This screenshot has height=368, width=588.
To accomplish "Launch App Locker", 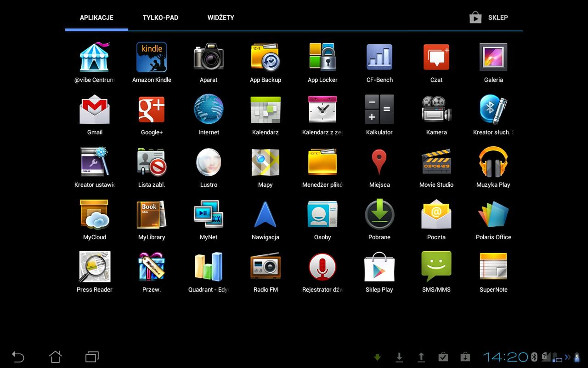I will point(322,57).
